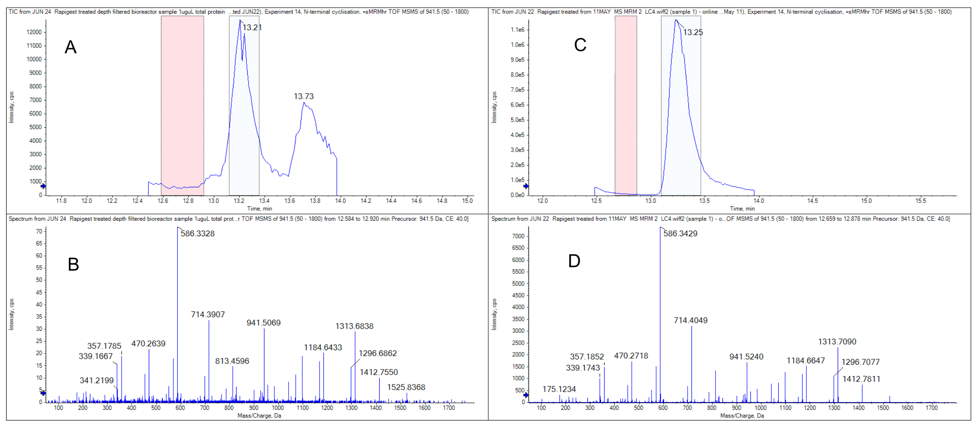Click the 941.5069 peak label

point(264,323)
